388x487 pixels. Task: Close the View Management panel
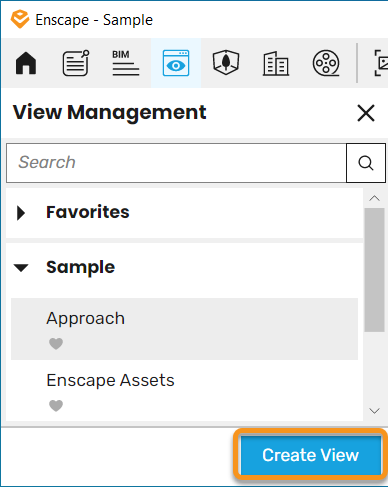pos(366,113)
